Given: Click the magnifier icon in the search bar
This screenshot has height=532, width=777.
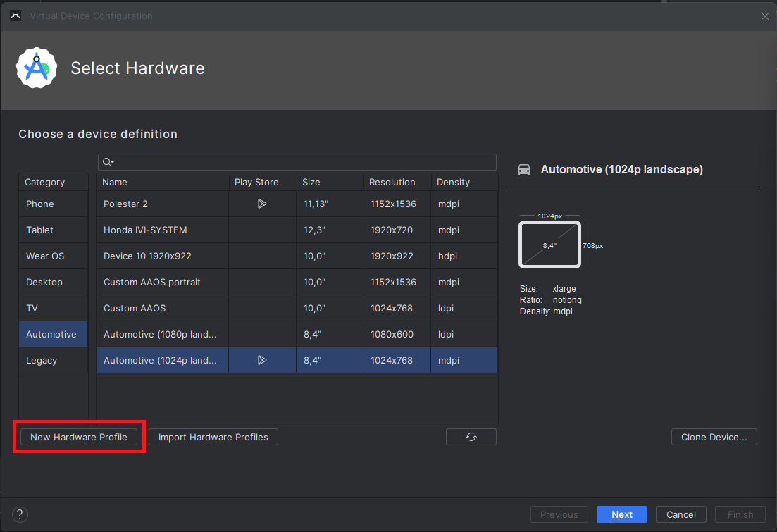Looking at the screenshot, I should click(x=107, y=162).
